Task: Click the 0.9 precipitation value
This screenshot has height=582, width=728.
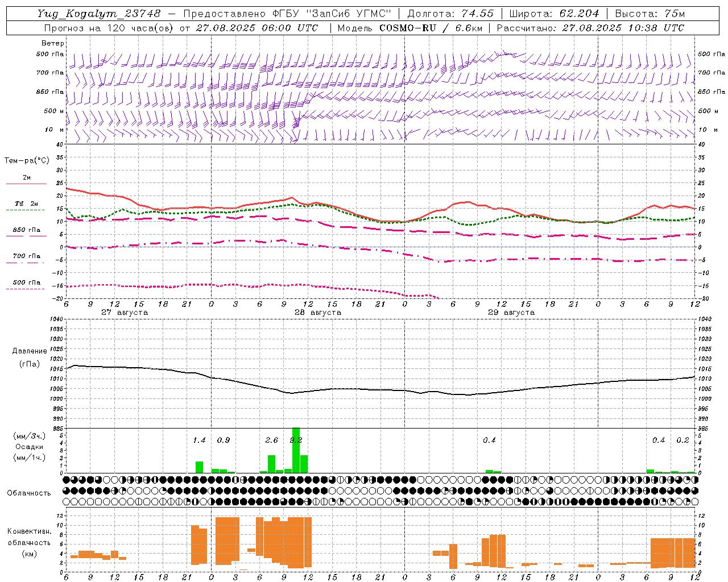Action: click(x=224, y=440)
